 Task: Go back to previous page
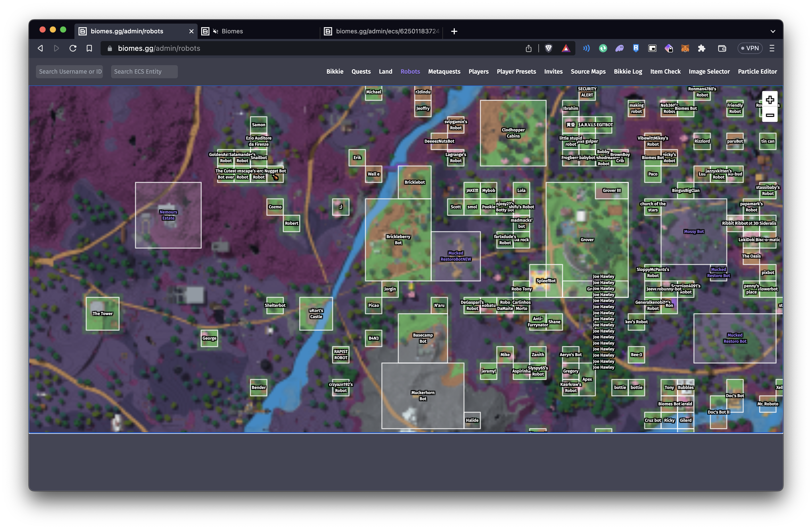pos(40,48)
